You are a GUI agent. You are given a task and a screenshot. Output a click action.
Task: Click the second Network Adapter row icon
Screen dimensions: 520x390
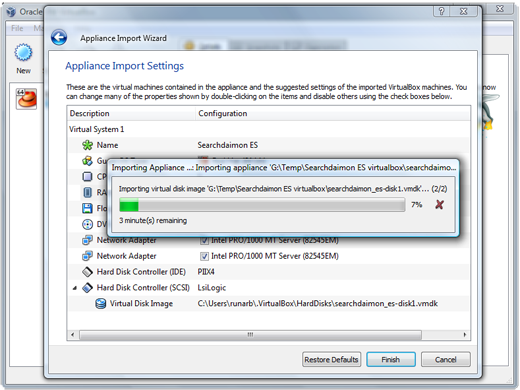point(87,256)
